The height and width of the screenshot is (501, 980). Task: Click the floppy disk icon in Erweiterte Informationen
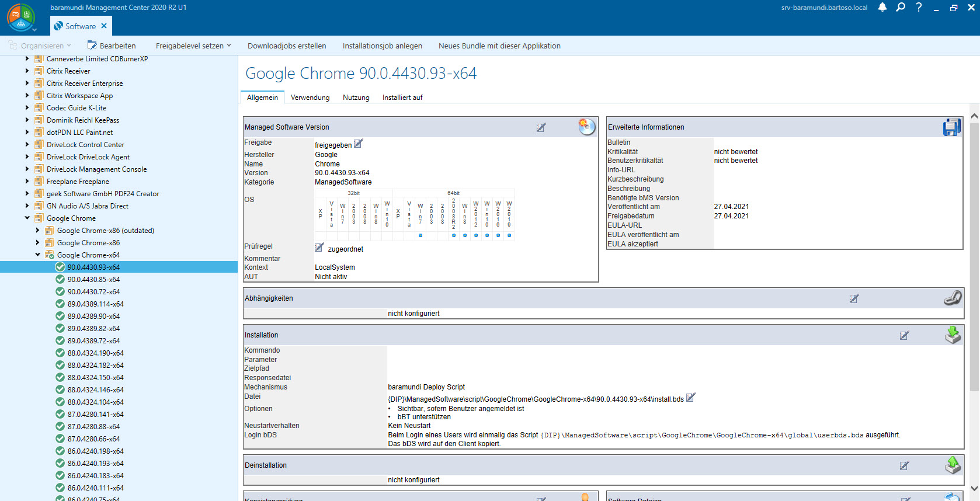pyautogui.click(x=952, y=127)
